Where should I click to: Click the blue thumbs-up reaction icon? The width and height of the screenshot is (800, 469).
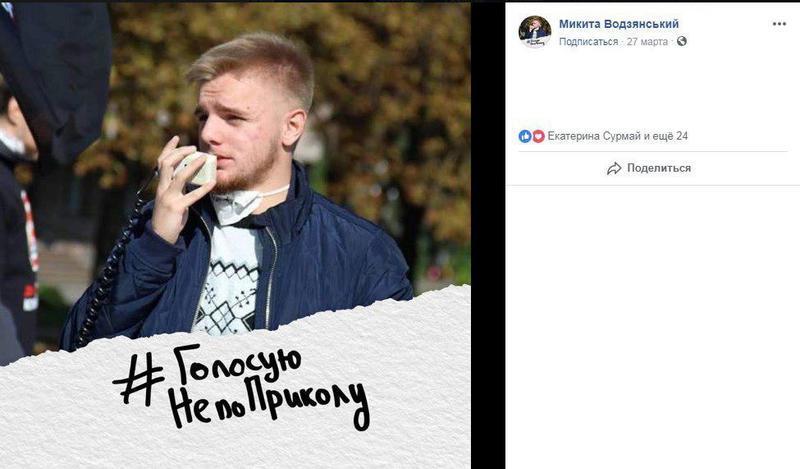pos(525,136)
